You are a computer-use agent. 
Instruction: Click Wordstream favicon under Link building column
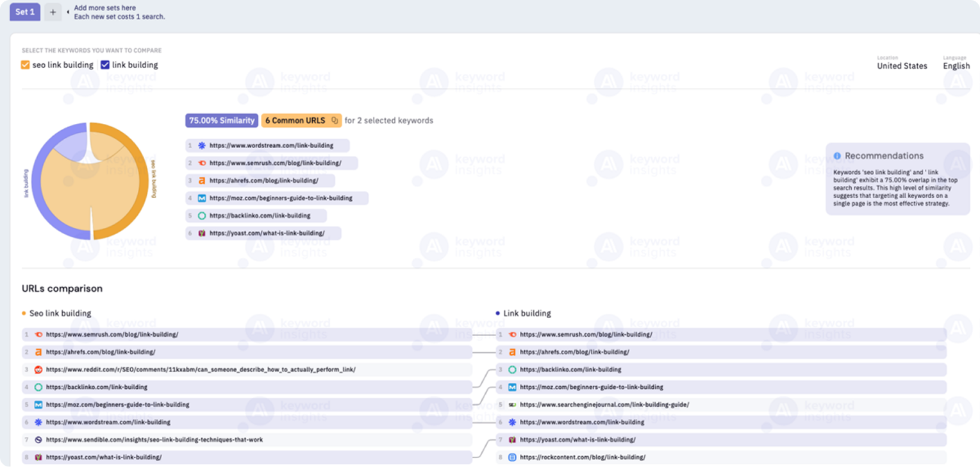(512, 422)
